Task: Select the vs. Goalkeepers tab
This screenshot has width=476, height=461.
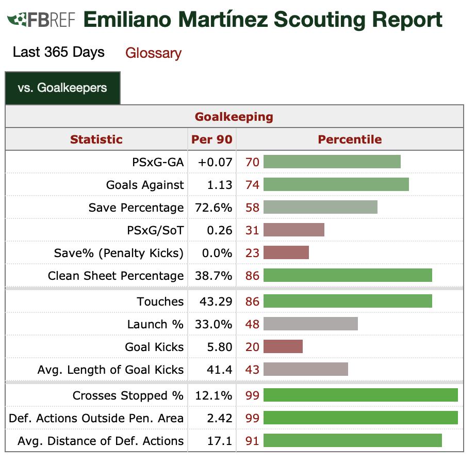Action: click(62, 88)
